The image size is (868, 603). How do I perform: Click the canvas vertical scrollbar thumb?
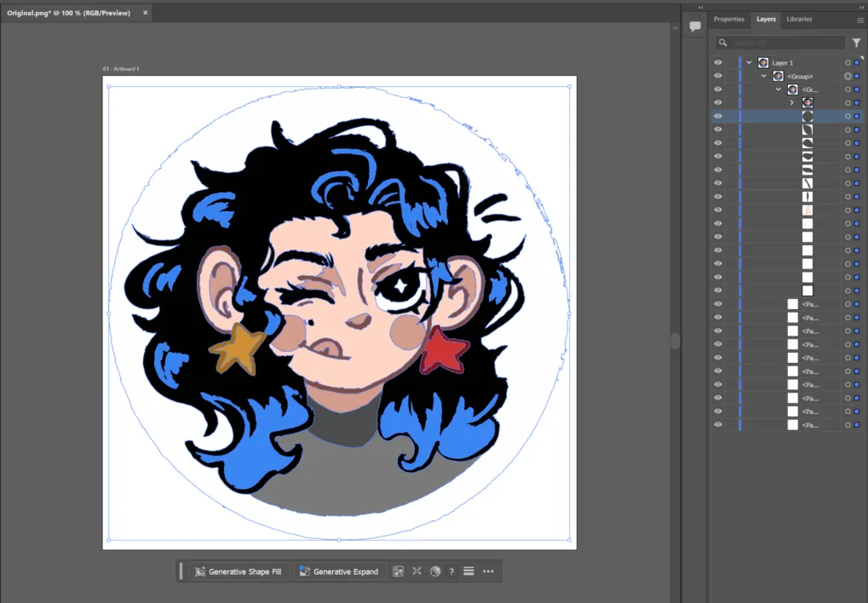tap(675, 341)
